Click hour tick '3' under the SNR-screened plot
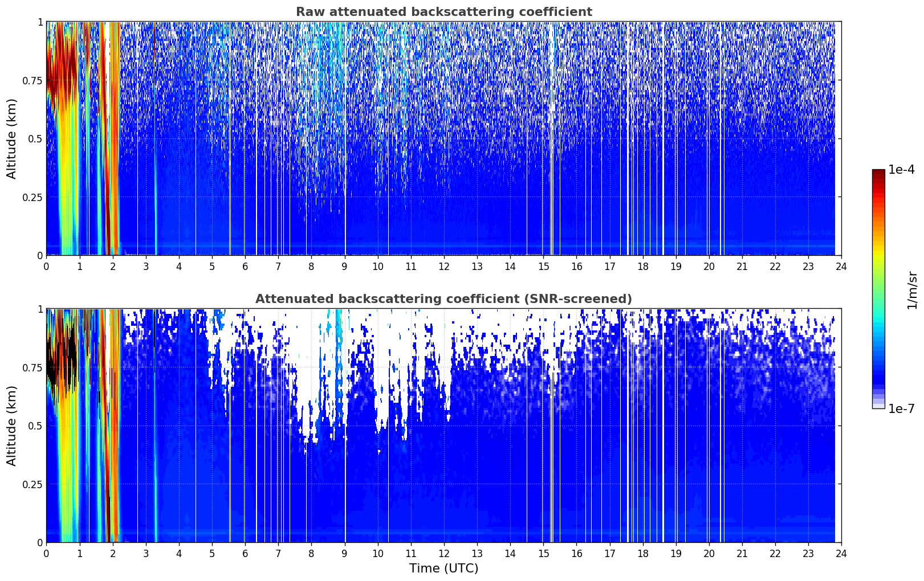 coord(146,553)
